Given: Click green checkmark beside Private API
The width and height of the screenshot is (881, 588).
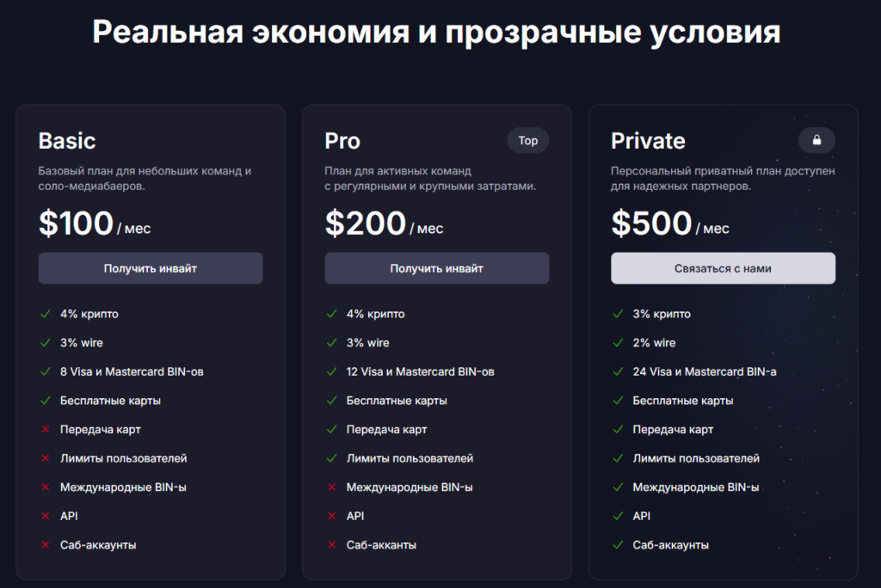Looking at the screenshot, I should pos(618,516).
